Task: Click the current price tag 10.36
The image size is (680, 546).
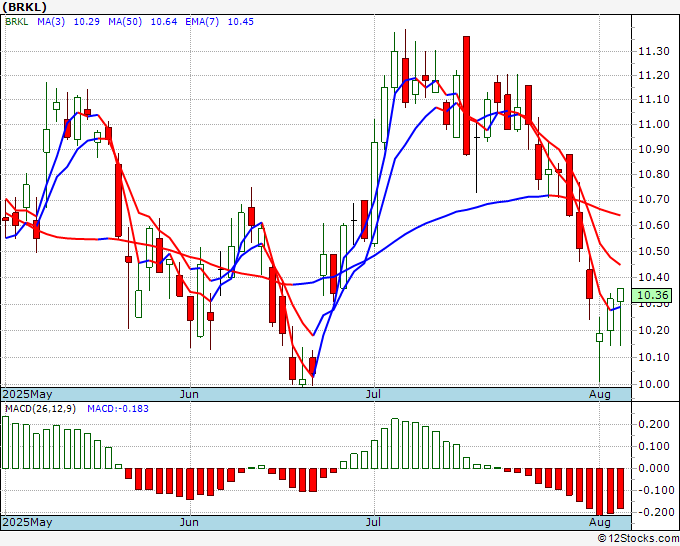Action: click(654, 295)
